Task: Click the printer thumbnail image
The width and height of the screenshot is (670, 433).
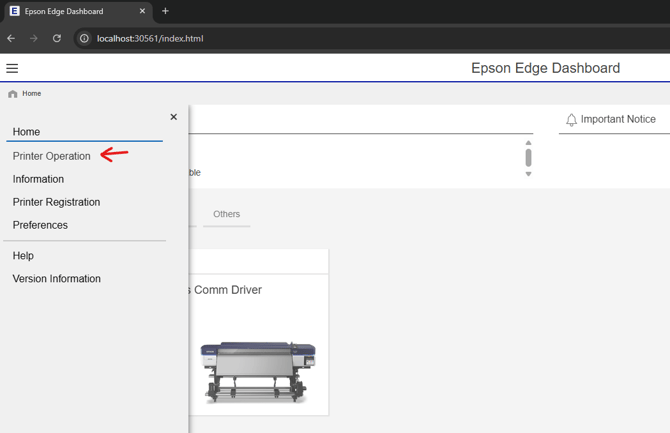Action: (x=258, y=369)
